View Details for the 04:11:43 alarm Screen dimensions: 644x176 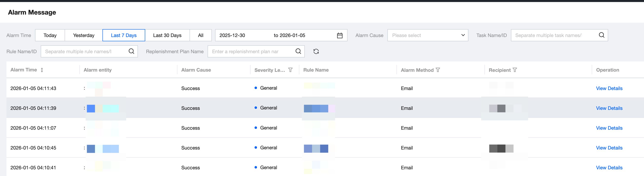click(609, 88)
